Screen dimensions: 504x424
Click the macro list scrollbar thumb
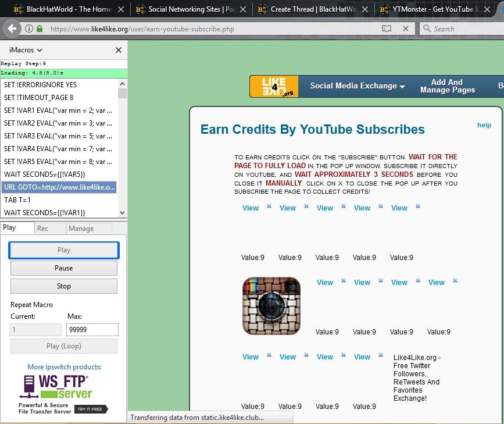click(122, 93)
